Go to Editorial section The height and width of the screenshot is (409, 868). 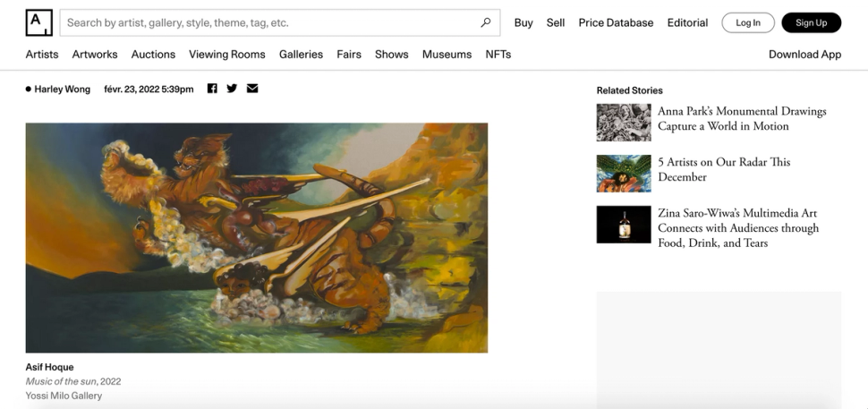[x=687, y=22]
